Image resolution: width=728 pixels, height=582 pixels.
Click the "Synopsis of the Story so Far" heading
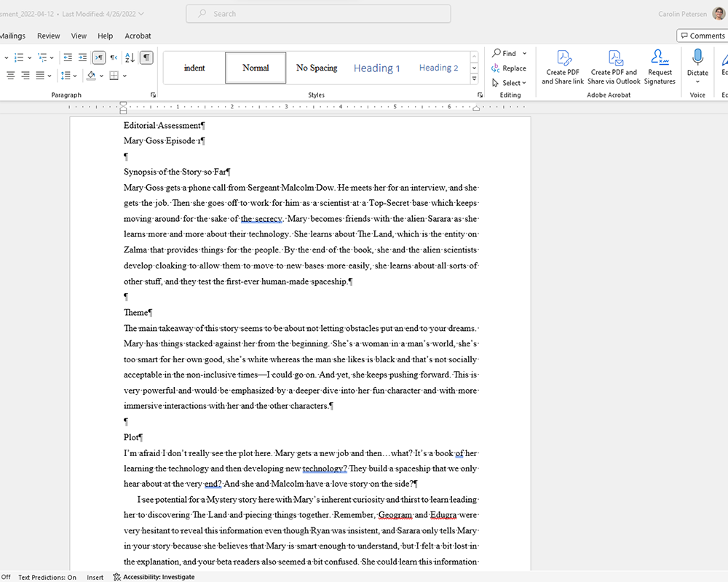pyautogui.click(x=175, y=172)
